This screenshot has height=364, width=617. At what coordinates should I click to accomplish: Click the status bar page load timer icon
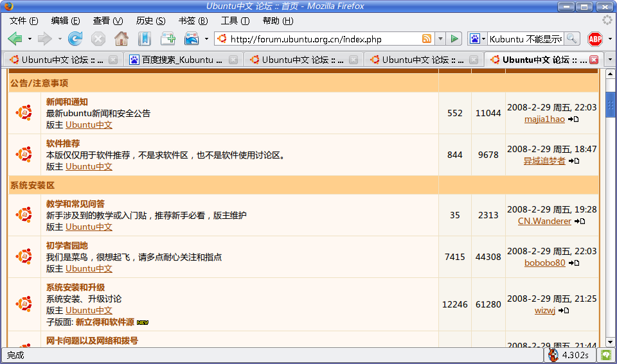pyautogui.click(x=553, y=355)
